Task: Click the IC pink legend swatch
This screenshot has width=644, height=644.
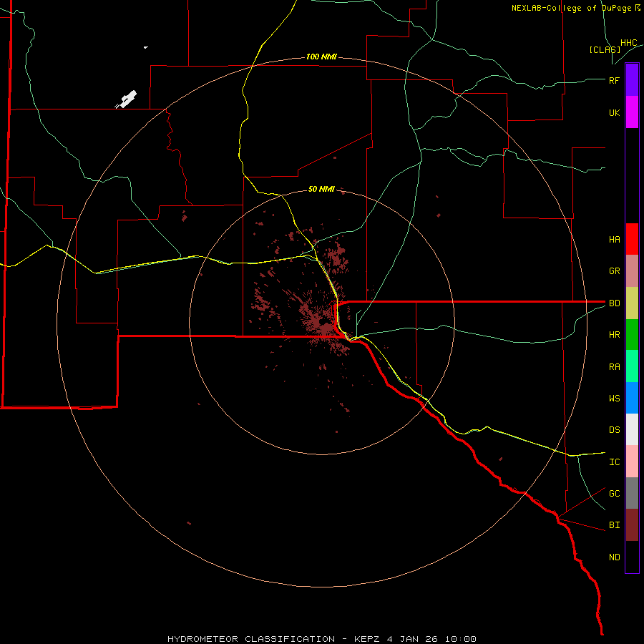Action: click(x=632, y=462)
